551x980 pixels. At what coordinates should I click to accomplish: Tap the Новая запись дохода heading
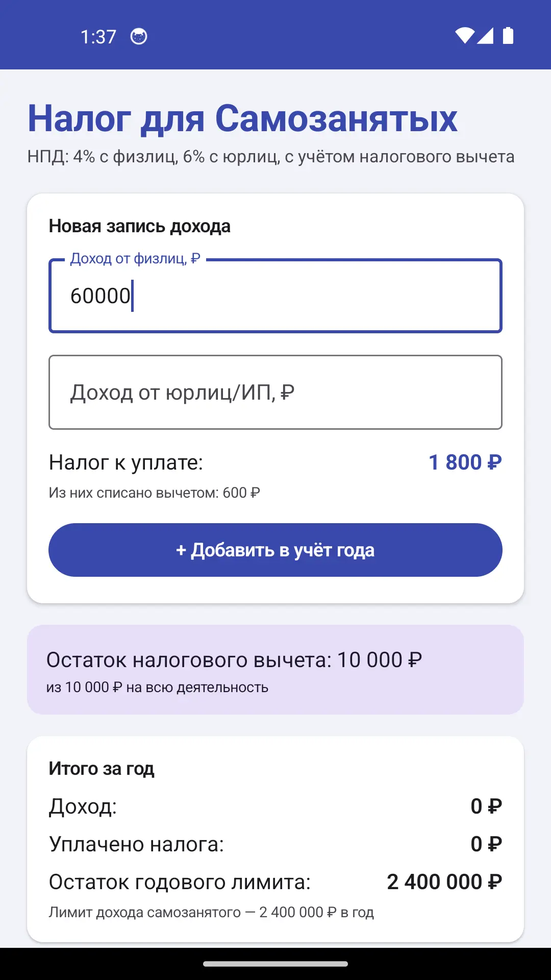point(140,226)
